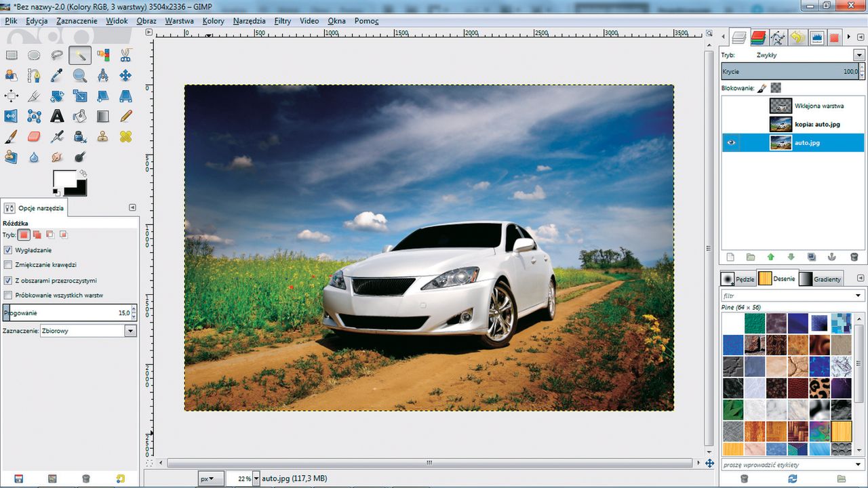Enable the Zmiękczanie krawędzi checkbox
This screenshot has width=868, height=488.
[8, 265]
